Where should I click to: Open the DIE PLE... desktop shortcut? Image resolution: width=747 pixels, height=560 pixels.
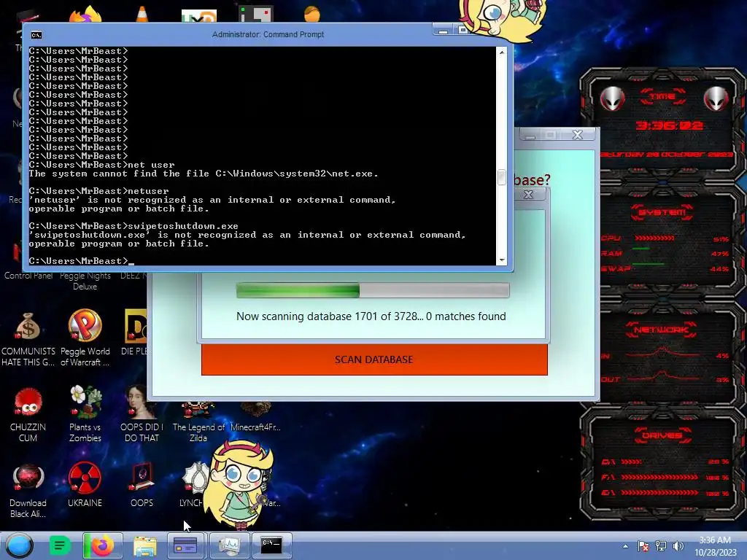pos(135,333)
